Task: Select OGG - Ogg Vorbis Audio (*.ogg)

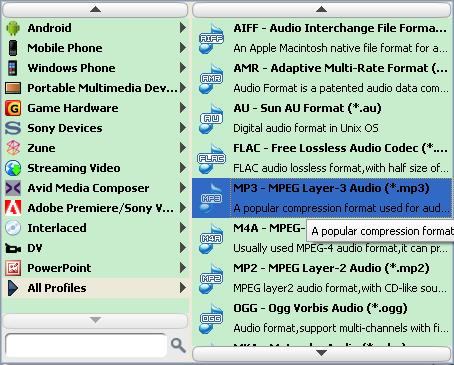Action: pyautogui.click(x=322, y=318)
